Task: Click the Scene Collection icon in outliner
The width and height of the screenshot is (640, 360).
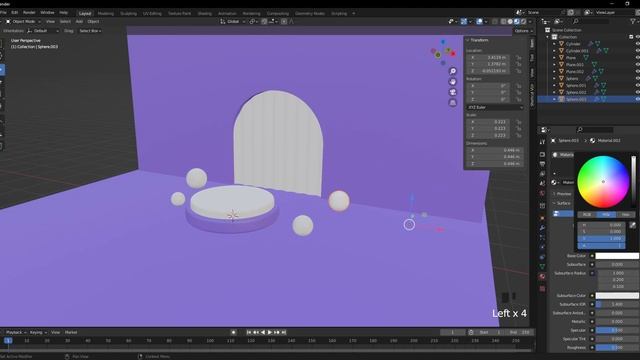Action: coord(548,30)
